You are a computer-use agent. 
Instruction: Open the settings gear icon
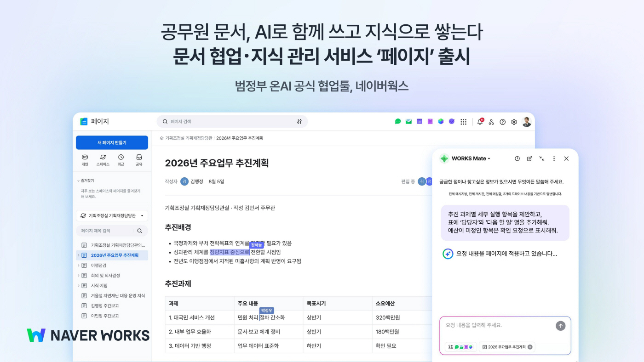pyautogui.click(x=514, y=122)
